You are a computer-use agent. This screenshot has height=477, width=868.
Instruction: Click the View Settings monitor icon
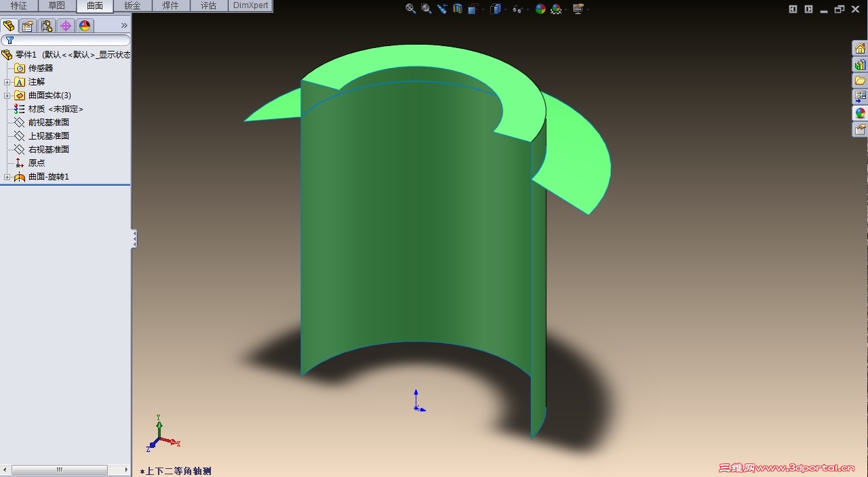578,9
